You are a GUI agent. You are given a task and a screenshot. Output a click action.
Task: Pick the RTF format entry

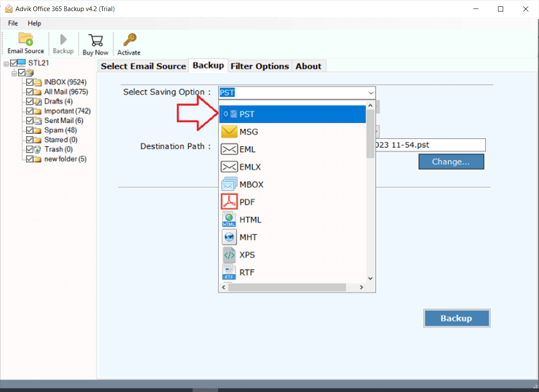pyautogui.click(x=293, y=272)
